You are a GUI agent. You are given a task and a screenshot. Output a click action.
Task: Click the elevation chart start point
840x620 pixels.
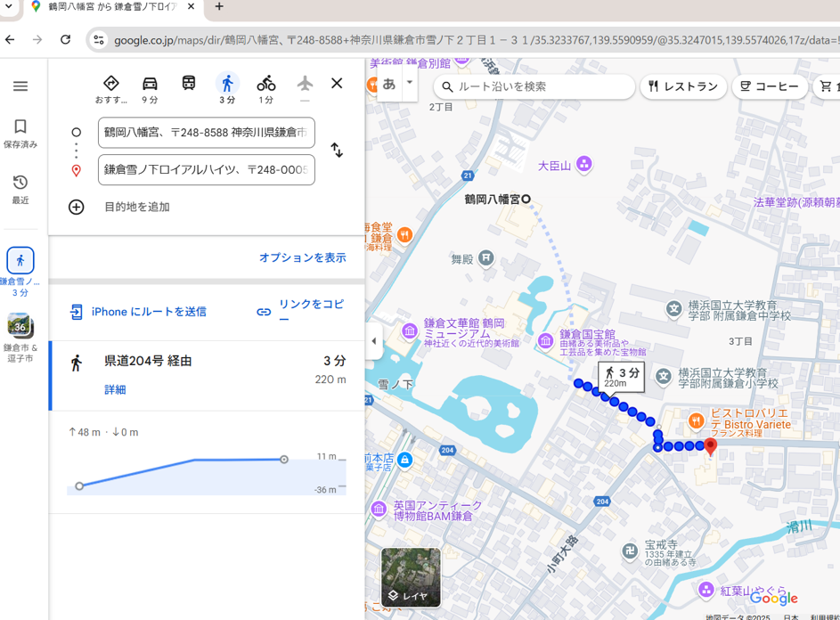click(x=79, y=486)
